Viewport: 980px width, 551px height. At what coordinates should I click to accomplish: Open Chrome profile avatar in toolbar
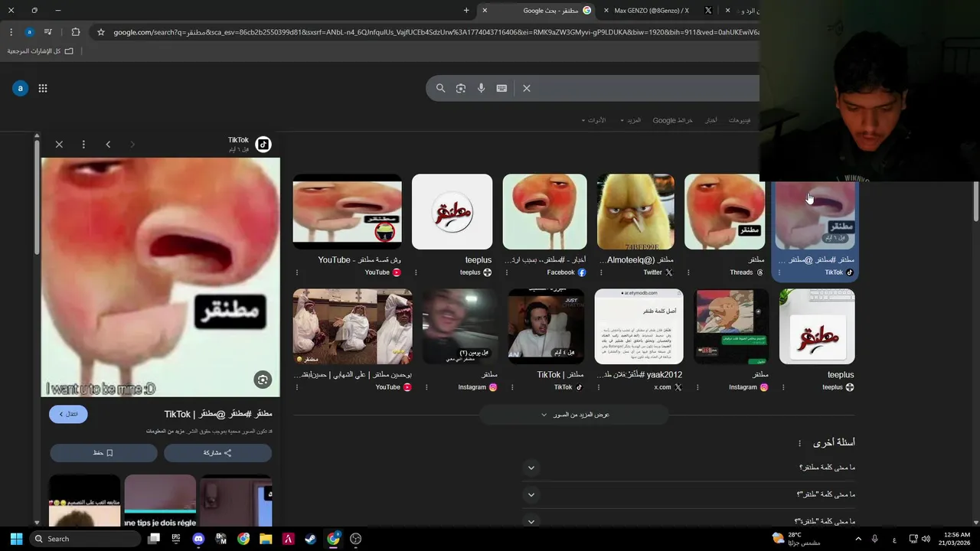[x=29, y=32]
